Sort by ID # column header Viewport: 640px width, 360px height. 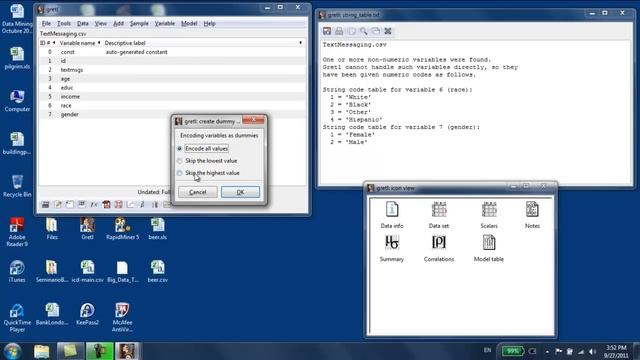coord(47,43)
